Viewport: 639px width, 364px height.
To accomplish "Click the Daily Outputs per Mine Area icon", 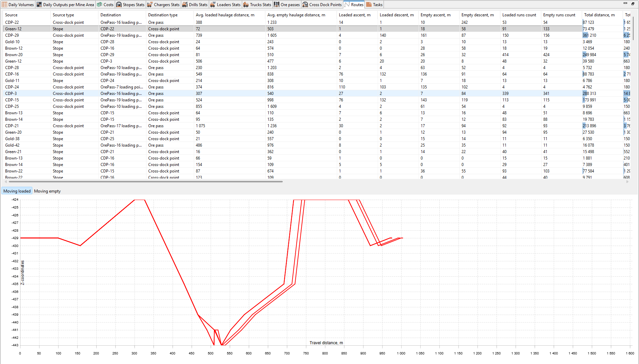I will (39, 4).
